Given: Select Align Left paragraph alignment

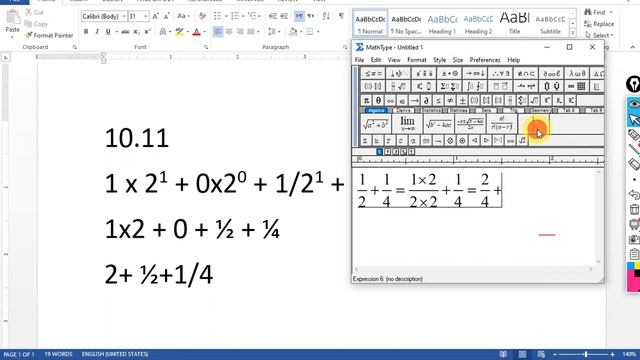Looking at the screenshot, I should (x=218, y=31).
